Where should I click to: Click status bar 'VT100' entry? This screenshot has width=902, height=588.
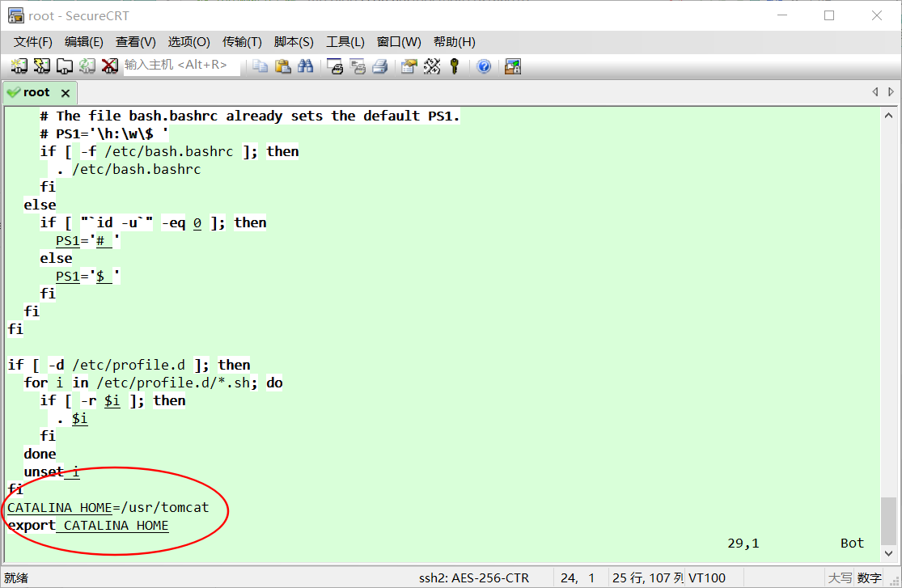pyautogui.click(x=707, y=577)
